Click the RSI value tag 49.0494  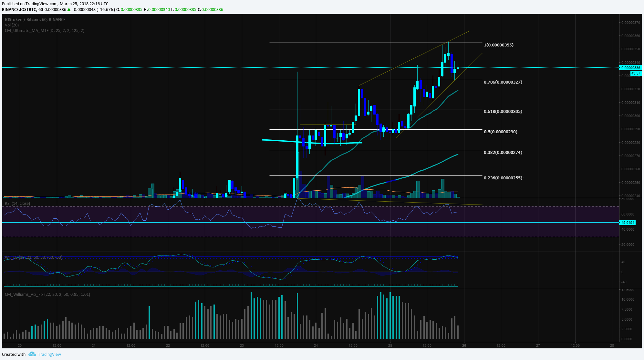coord(627,223)
